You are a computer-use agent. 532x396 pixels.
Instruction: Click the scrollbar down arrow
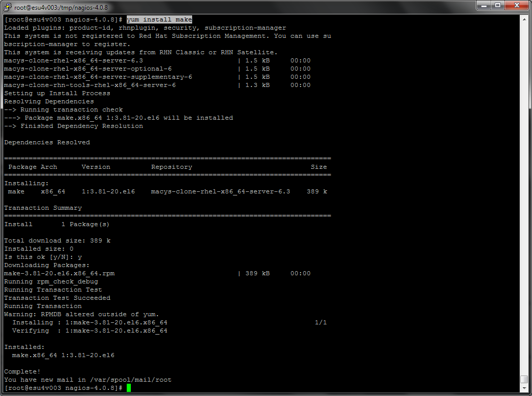[524, 388]
